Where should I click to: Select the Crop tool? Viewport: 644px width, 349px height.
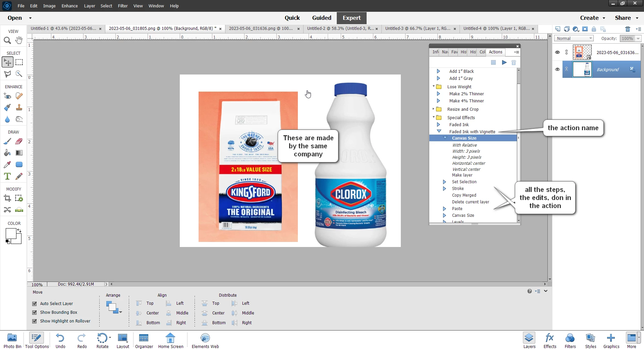pos(7,198)
